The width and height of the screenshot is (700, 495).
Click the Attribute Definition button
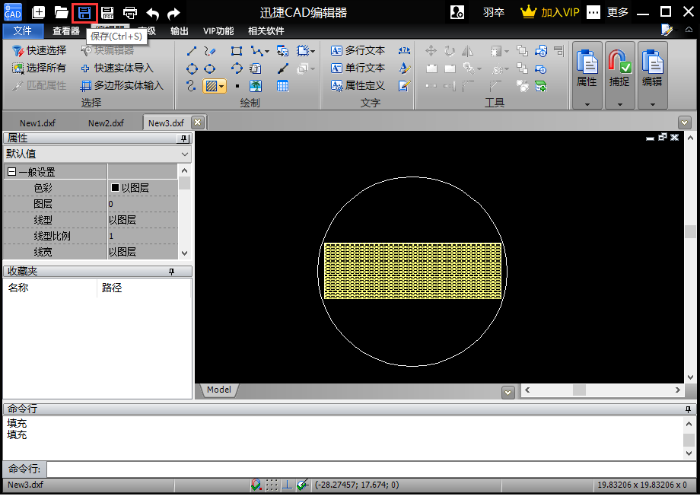point(358,85)
